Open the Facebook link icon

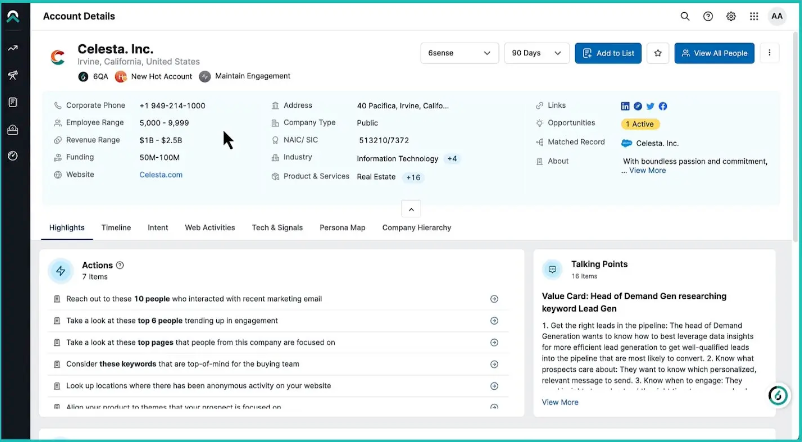coord(663,106)
